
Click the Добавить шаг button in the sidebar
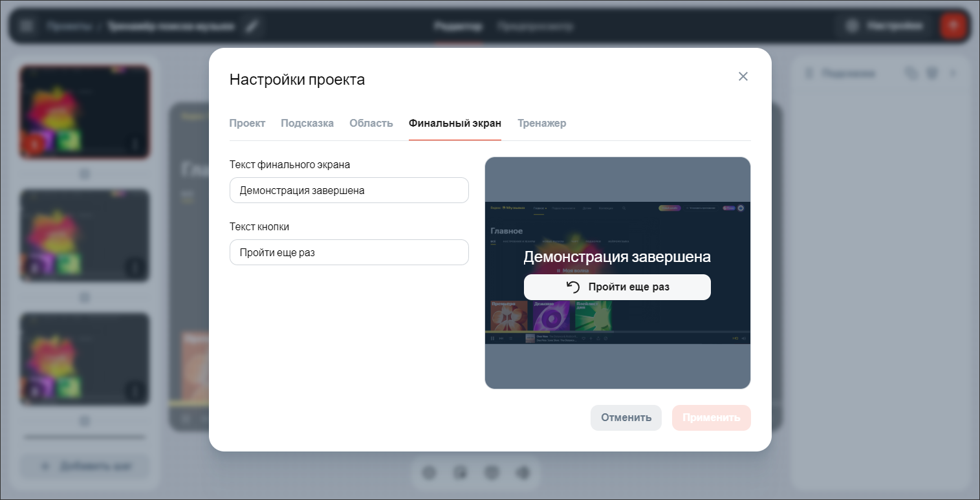tap(84, 467)
